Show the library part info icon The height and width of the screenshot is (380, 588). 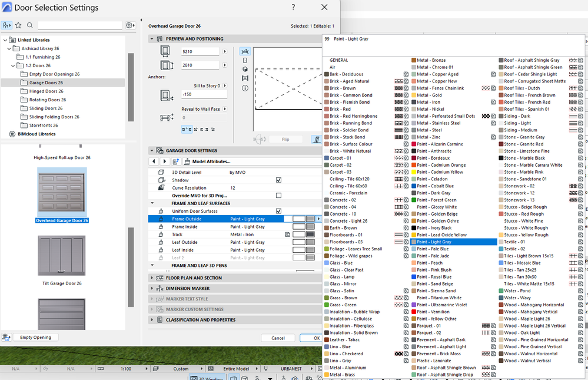(245, 88)
